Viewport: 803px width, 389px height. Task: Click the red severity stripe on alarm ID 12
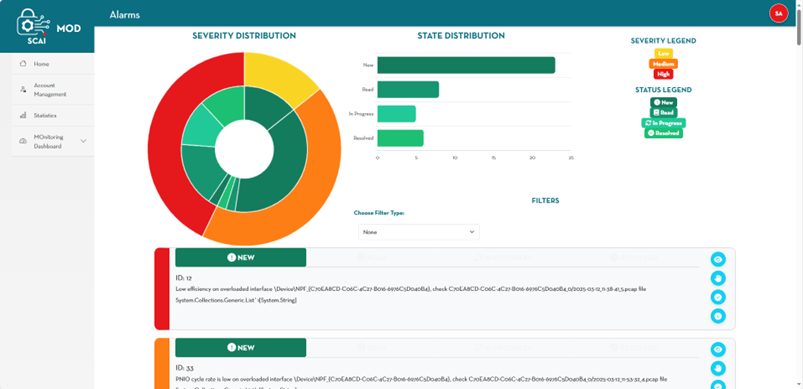[162, 289]
